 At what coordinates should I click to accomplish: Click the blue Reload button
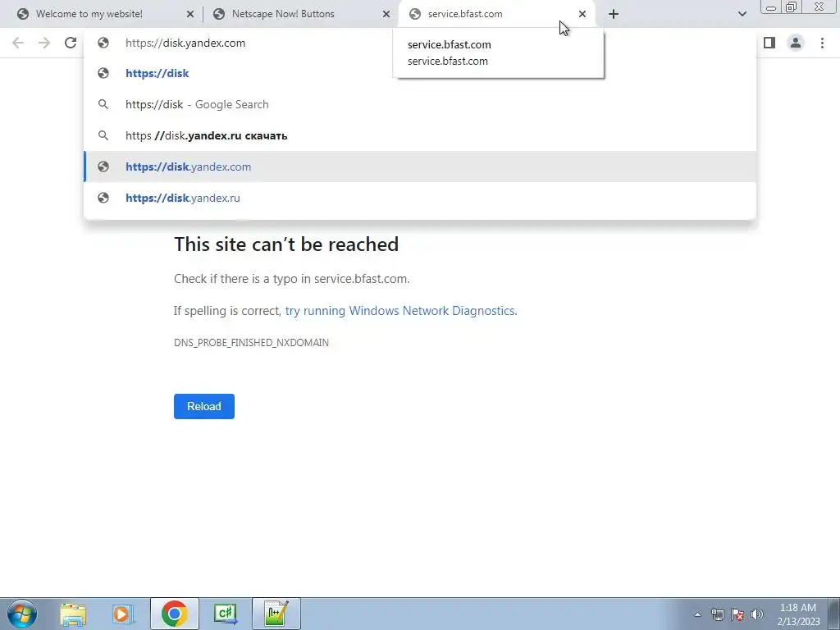coord(204,406)
